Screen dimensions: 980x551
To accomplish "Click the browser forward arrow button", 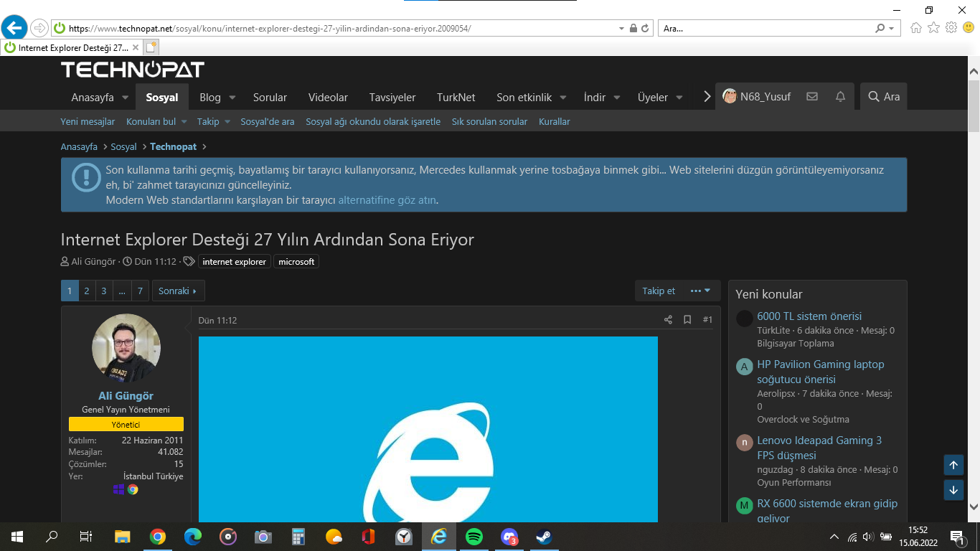I will [39, 29].
